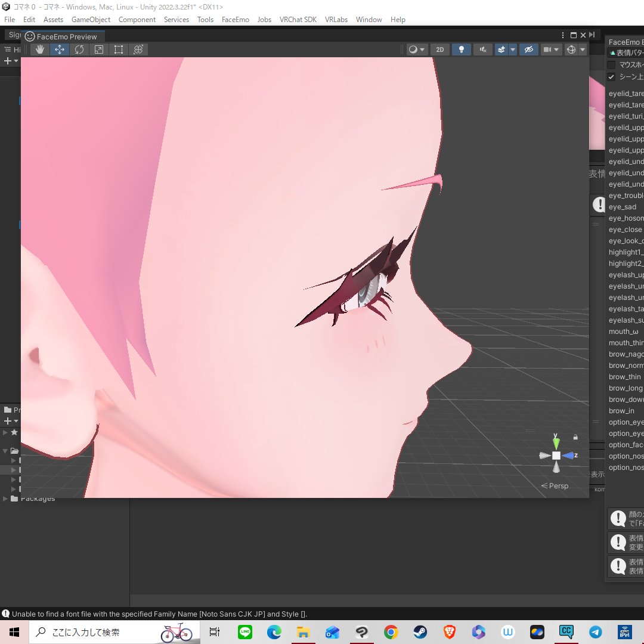644x644 pixels.
Task: Select the Move tool
Action: 60,49
